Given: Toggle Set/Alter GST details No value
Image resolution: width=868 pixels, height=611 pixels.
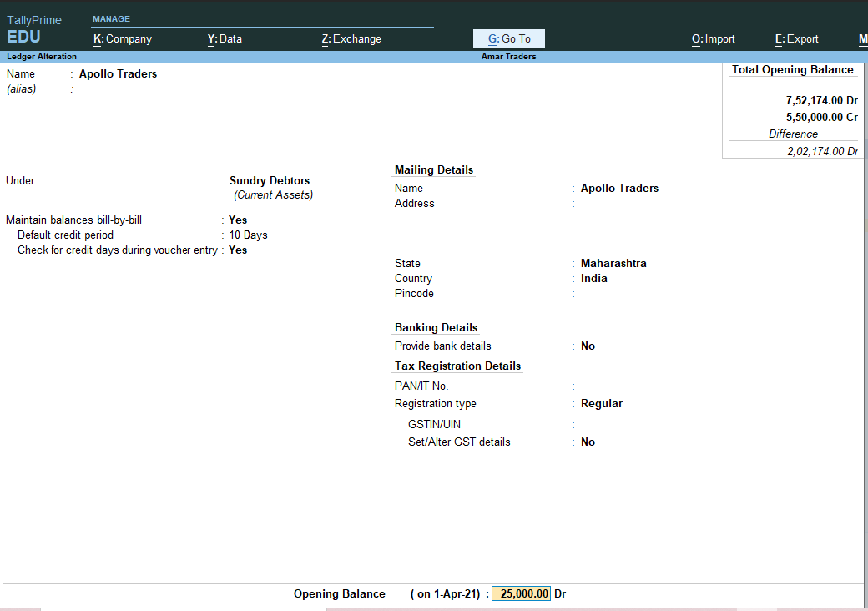Looking at the screenshot, I should pos(588,442).
